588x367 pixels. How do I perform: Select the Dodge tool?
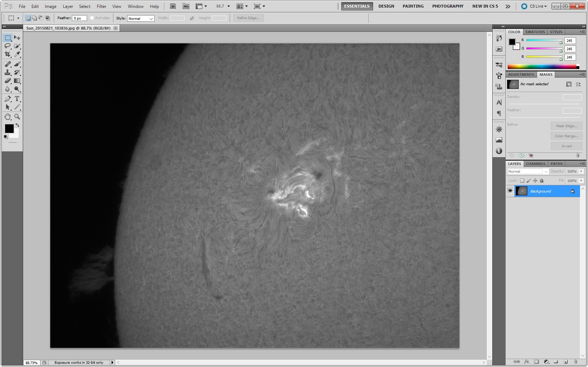click(17, 89)
